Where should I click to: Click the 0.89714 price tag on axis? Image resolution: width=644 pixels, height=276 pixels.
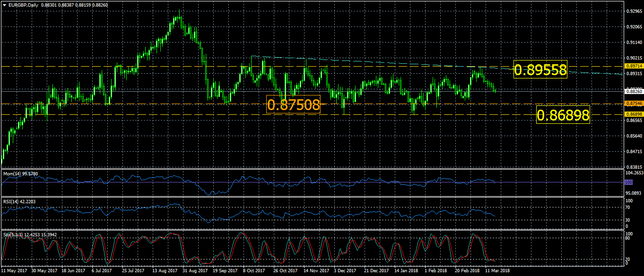tap(633, 66)
